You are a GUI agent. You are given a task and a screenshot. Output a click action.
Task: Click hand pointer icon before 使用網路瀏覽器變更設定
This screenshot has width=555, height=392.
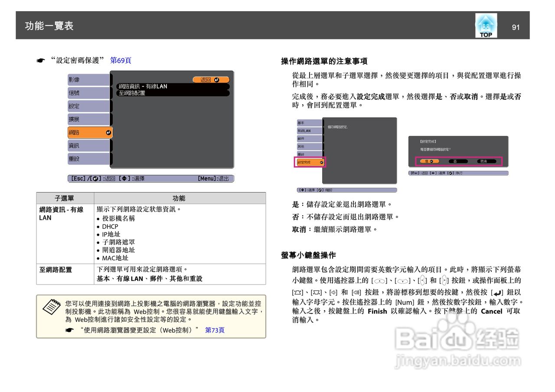tap(70, 330)
